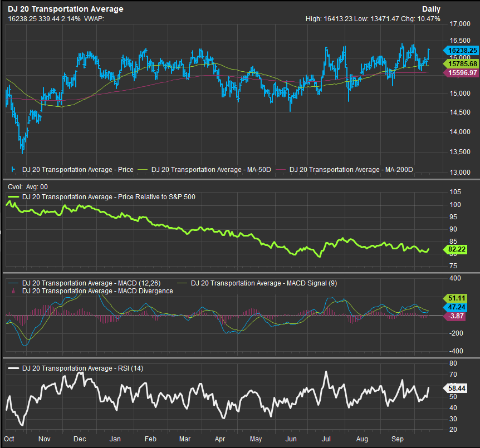Select the MA-200D legend entry
This screenshot has width=480, height=448.
tap(351, 170)
